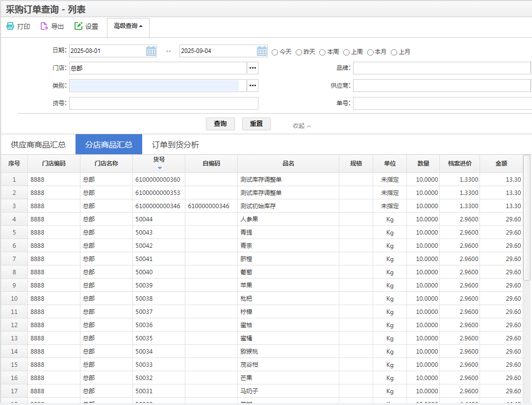Click the vertical scrollbar of the table
The height and width of the screenshot is (405, 532).
527,217
